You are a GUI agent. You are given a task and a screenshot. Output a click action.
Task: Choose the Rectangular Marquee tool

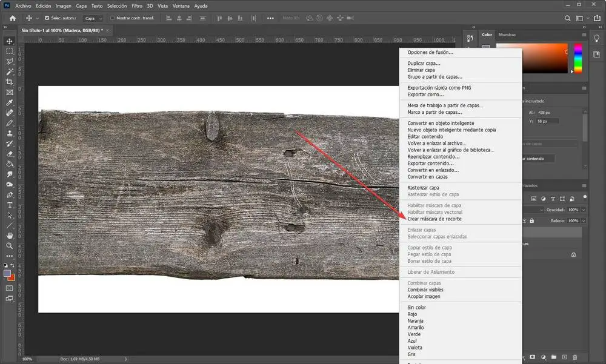(10, 51)
